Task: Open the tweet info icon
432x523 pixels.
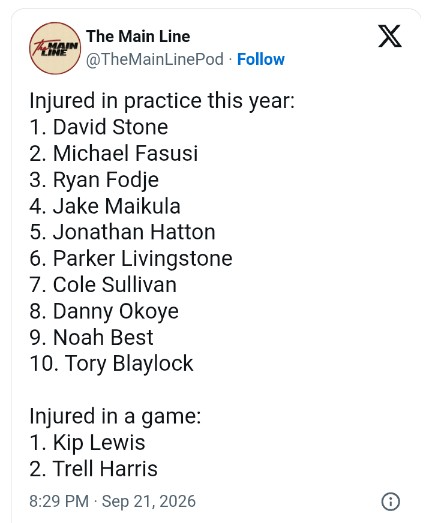Action: (390, 501)
